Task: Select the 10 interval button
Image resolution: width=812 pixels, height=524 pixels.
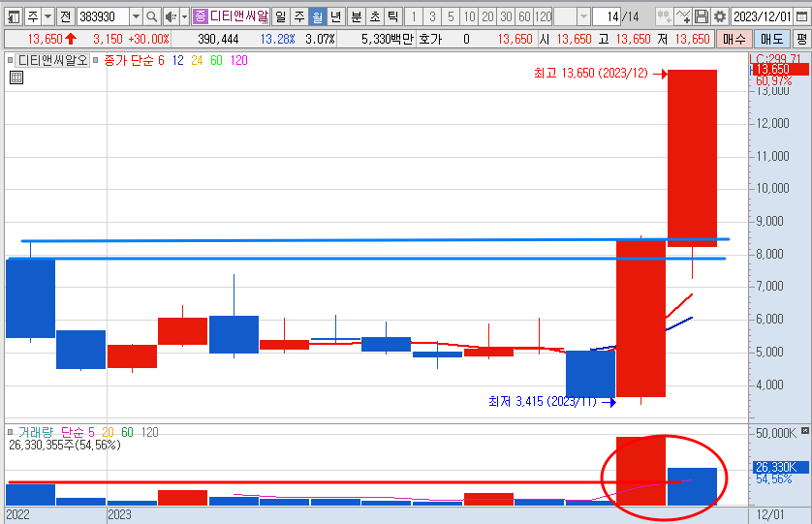Action: [469, 17]
